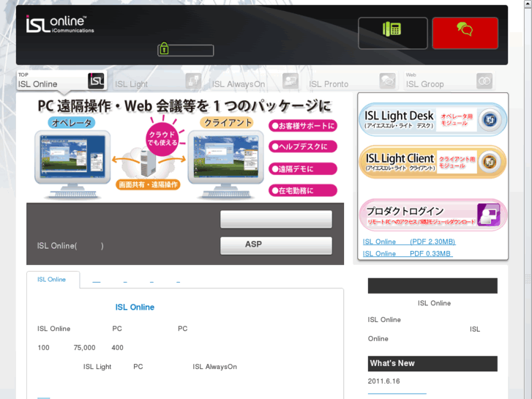Click the ISL AlwaysOn tab icon
532x399 pixels.
pos(291,81)
